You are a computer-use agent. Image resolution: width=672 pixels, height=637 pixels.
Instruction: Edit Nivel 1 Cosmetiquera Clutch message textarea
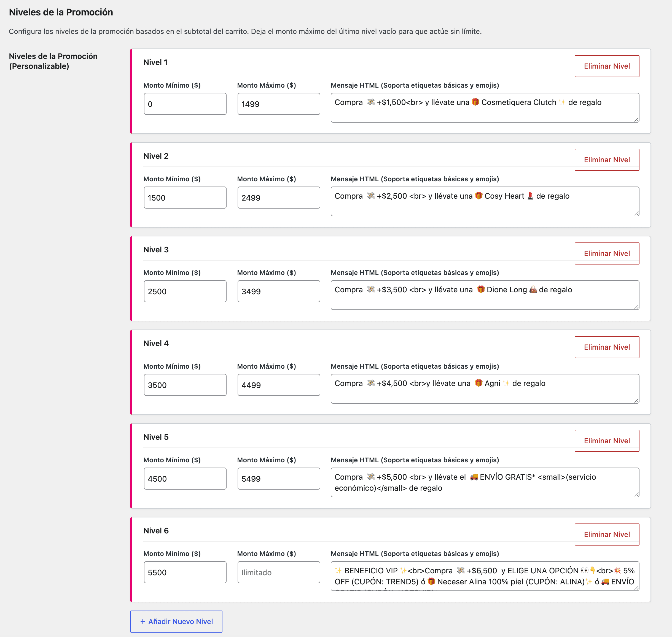(485, 108)
